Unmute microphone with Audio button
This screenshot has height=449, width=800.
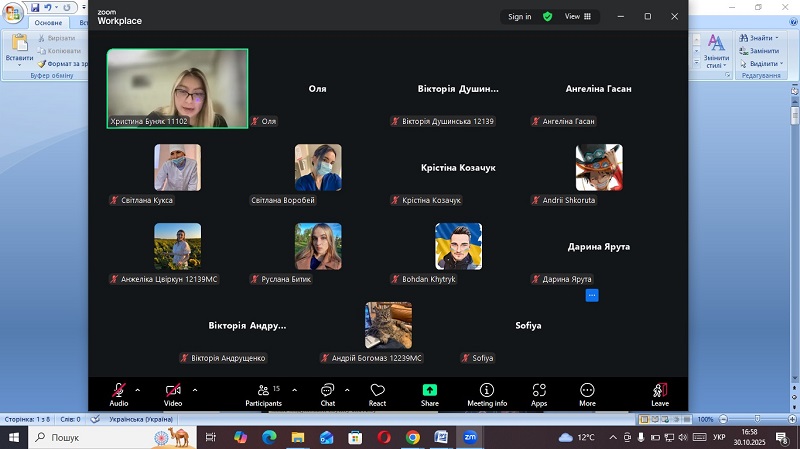pyautogui.click(x=119, y=394)
